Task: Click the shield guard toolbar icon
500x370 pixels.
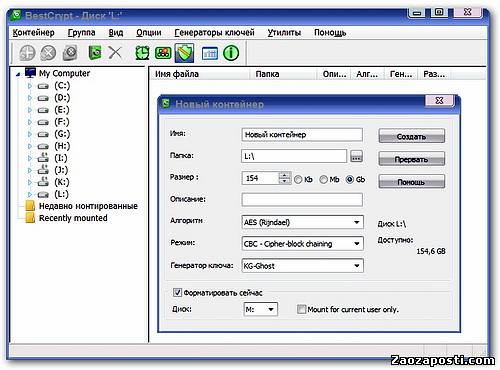Action: (184, 53)
